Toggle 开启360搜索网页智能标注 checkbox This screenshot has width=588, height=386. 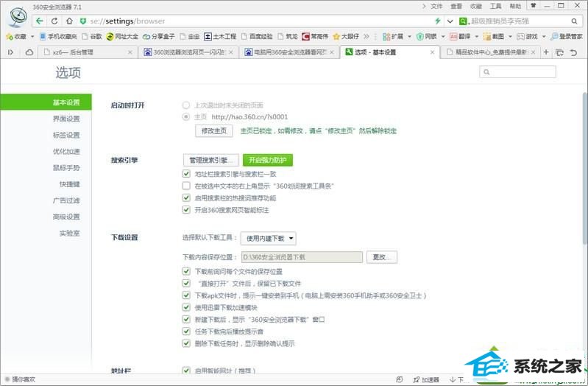pos(186,210)
